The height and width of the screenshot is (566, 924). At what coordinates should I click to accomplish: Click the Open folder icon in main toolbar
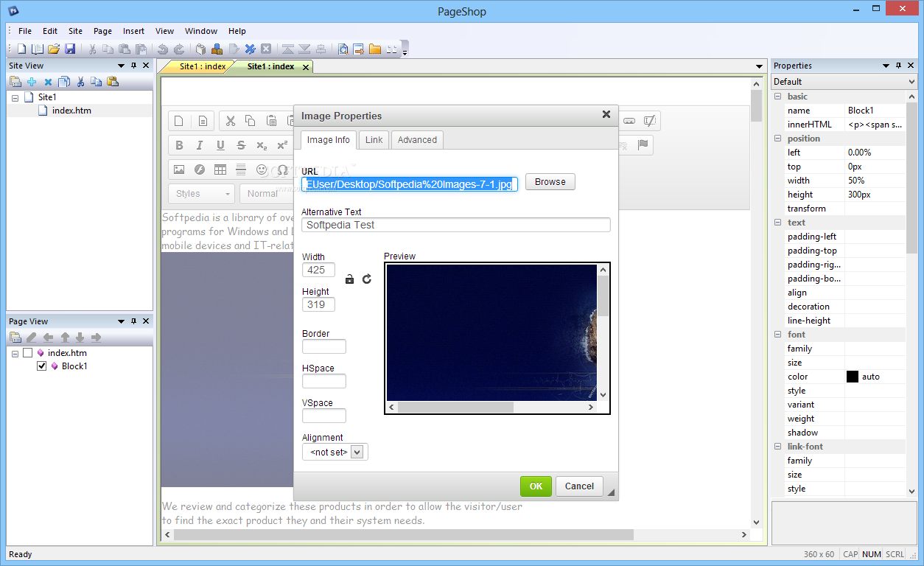(x=54, y=49)
